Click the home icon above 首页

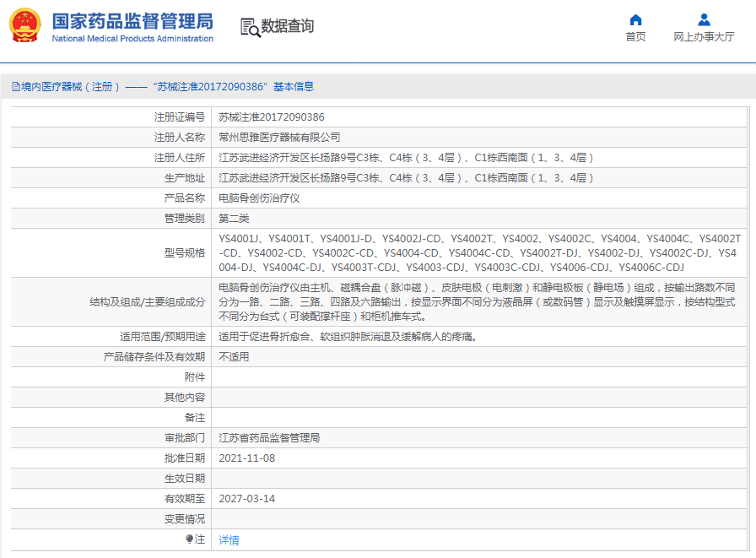(x=635, y=19)
